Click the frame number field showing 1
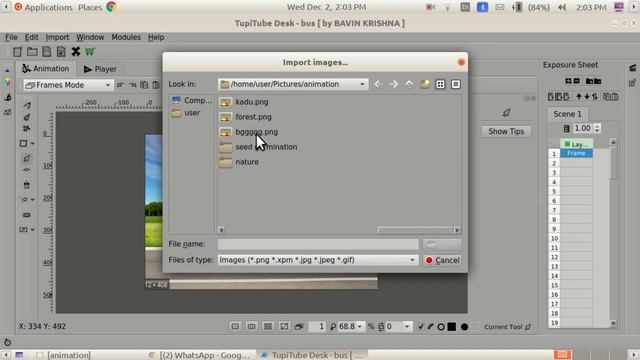 [318, 327]
